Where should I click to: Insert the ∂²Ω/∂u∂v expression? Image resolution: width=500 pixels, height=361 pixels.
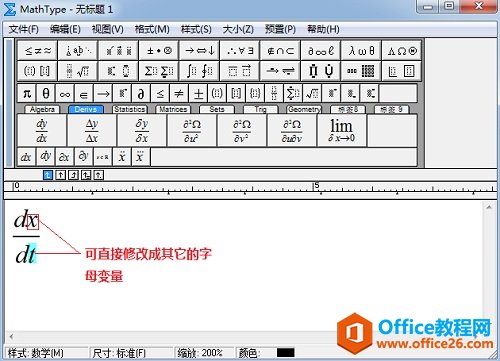click(292, 130)
